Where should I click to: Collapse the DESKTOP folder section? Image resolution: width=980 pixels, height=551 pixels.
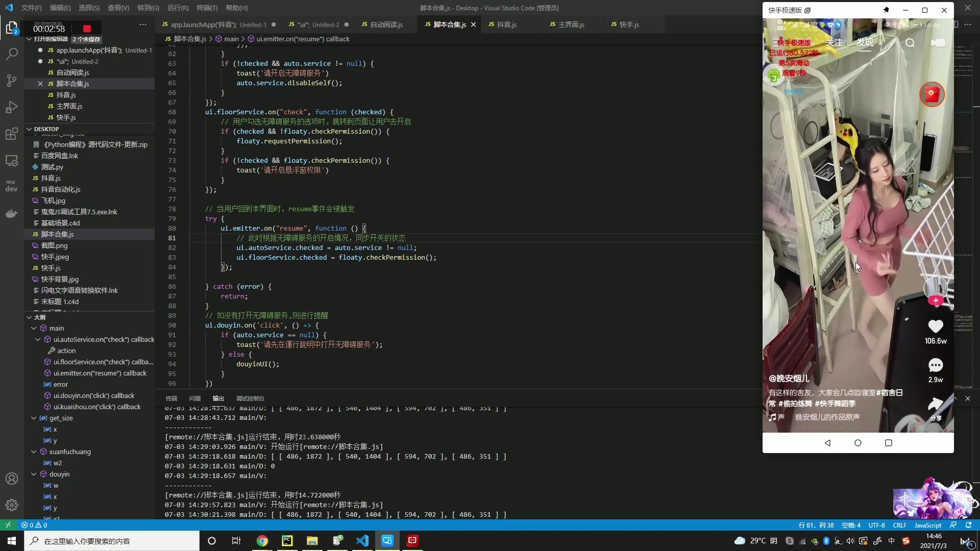[x=29, y=129]
